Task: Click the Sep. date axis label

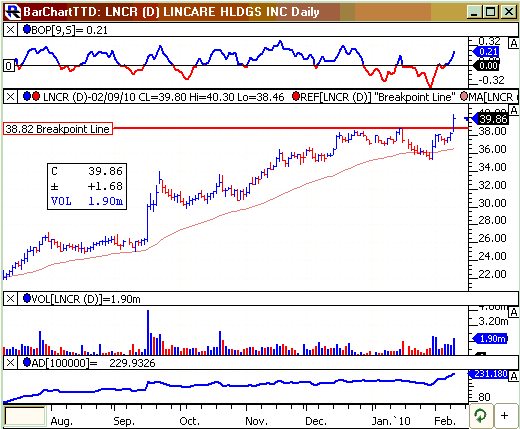Action: [x=124, y=421]
